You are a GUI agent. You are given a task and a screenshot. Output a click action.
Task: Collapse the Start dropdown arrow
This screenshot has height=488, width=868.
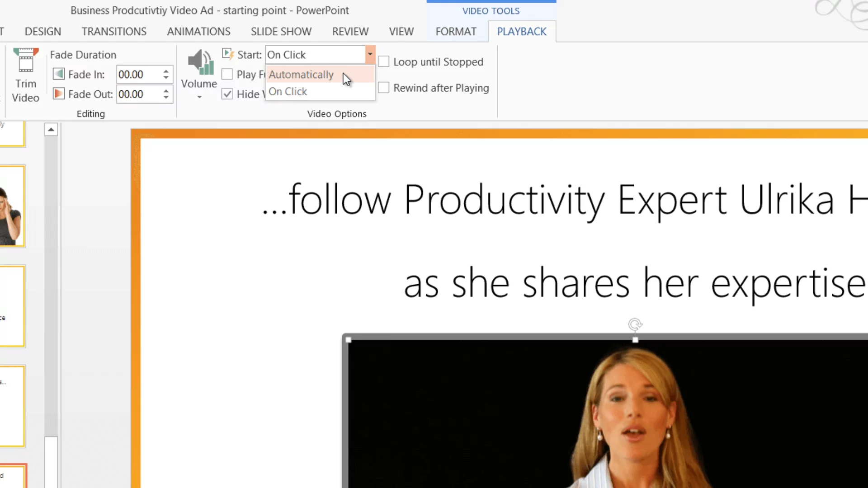(x=370, y=54)
